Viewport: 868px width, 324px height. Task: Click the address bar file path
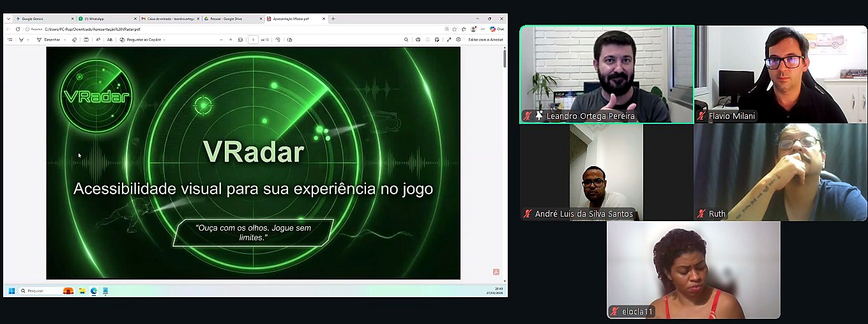tap(93, 29)
